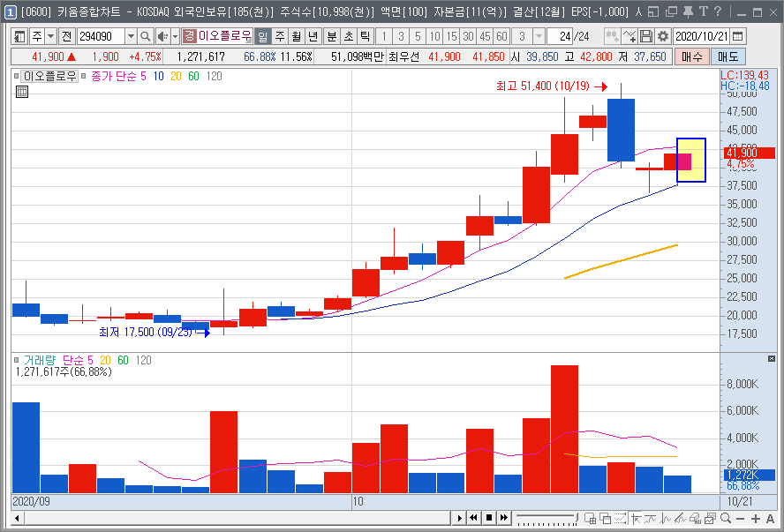The image size is (784, 532).
Task: Open the interval value dropdown arrow
Action: pyautogui.click(x=539, y=36)
